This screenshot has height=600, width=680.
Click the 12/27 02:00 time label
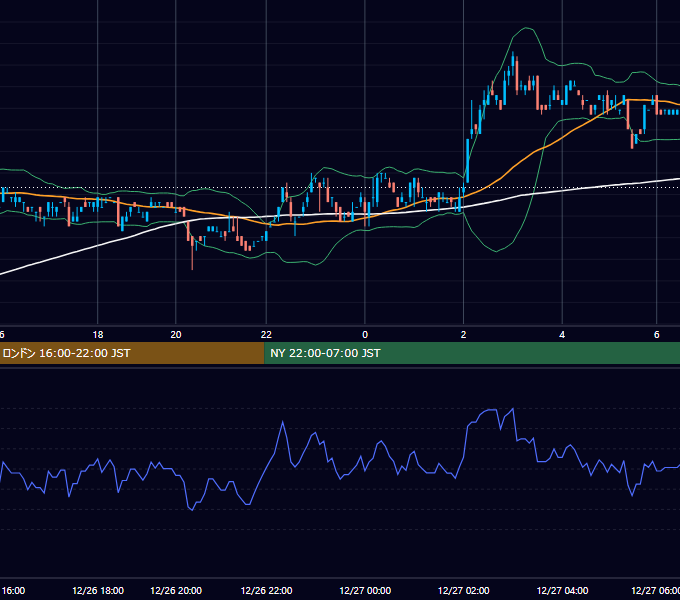click(464, 590)
